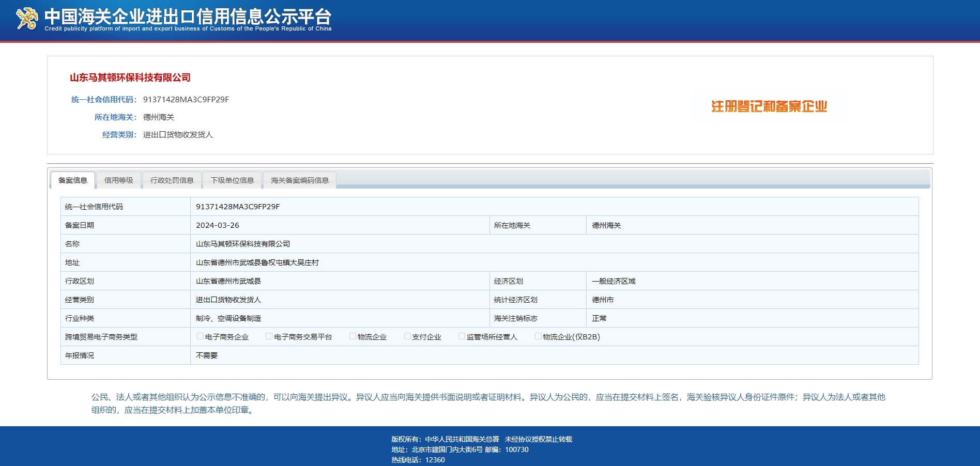980x466 pixels.
Task: Toggle the 监管场所经营人 checkbox
Action: click(x=462, y=336)
